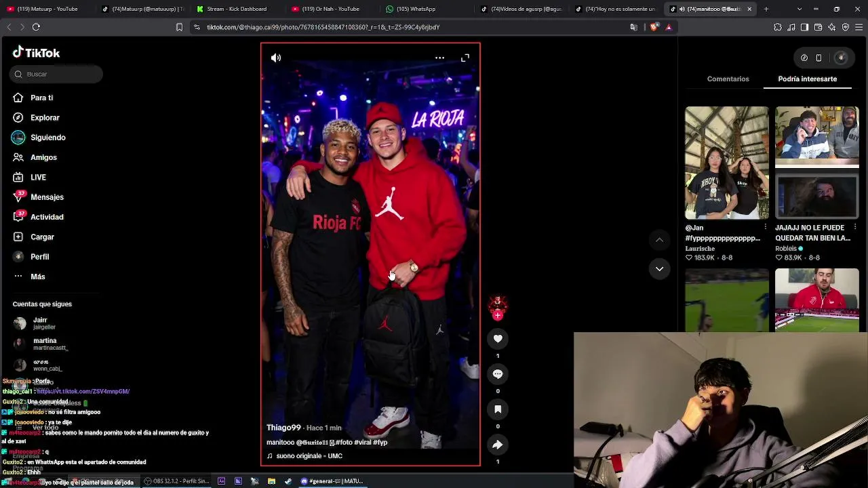Switch to the Matuurp - YouTube tab

point(46,9)
